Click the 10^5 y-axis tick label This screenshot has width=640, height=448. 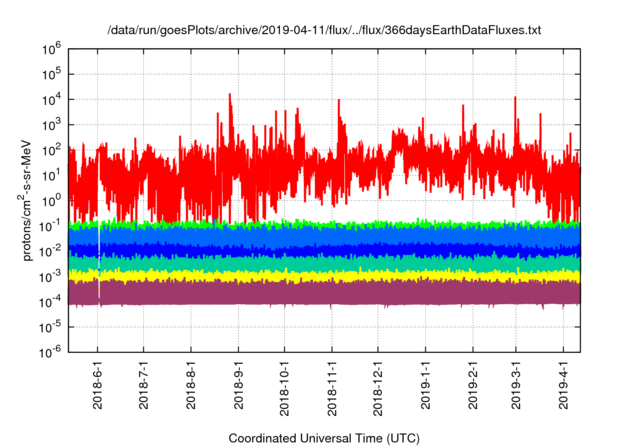tap(51, 75)
